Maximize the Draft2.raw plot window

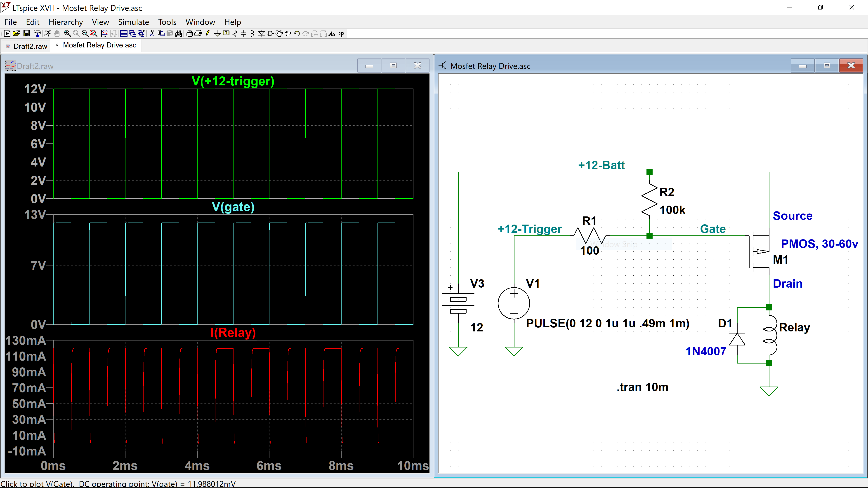[393, 65]
